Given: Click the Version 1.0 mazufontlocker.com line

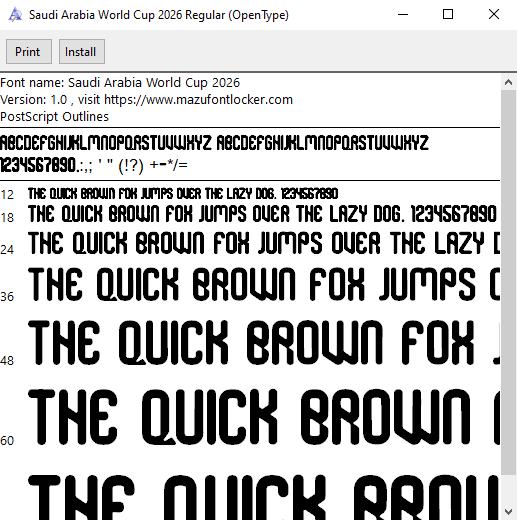Looking at the screenshot, I should point(146,100).
